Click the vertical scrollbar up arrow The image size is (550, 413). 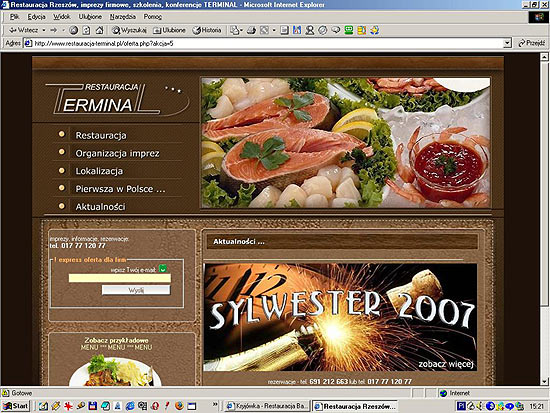(544, 57)
